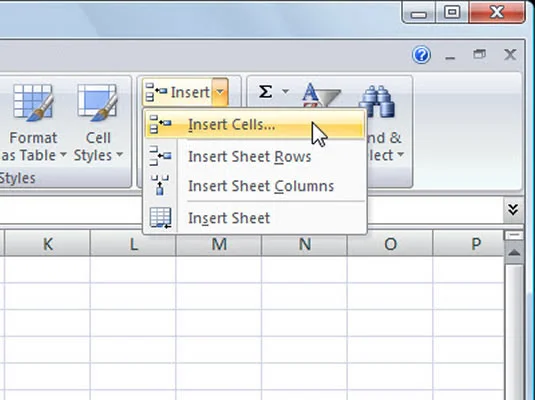Click the Find & Select binoculars icon
This screenshot has height=400, width=535.
[x=377, y=102]
